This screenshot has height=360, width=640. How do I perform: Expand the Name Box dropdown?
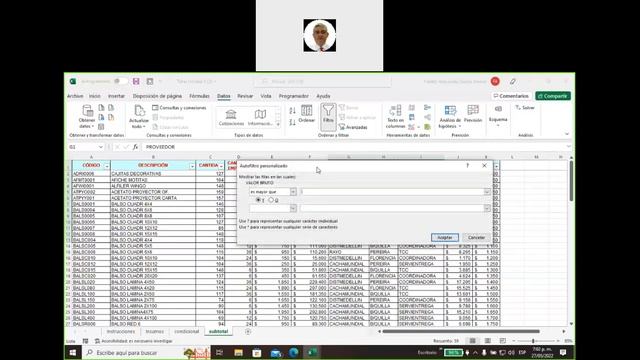(100, 147)
